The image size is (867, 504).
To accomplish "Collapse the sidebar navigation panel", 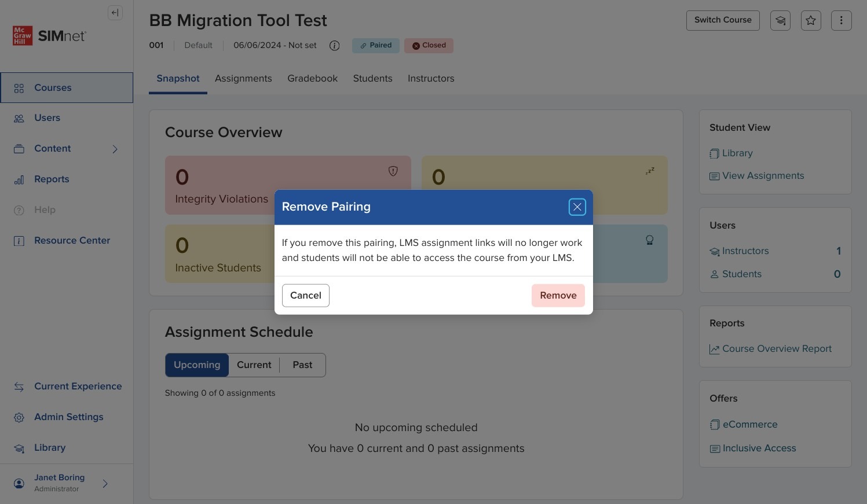I will (115, 13).
